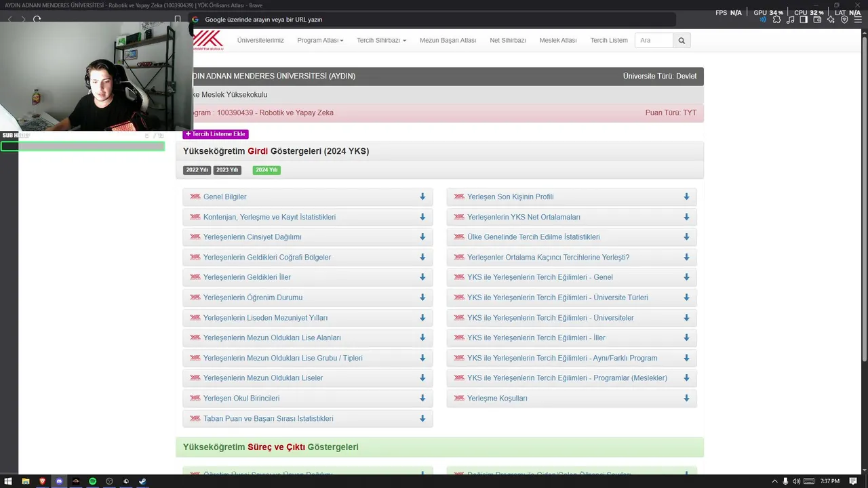Open Steam from taskbar
The height and width of the screenshot is (488, 868).
[x=142, y=481]
